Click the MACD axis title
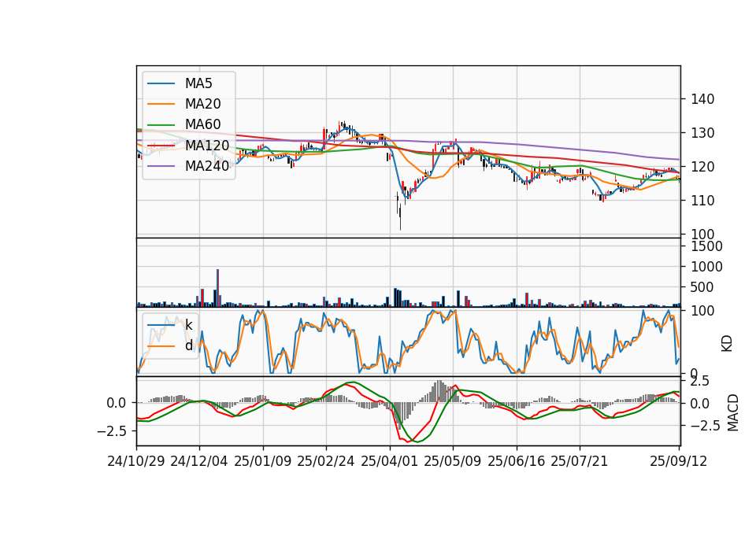756x543 pixels. 733,412
